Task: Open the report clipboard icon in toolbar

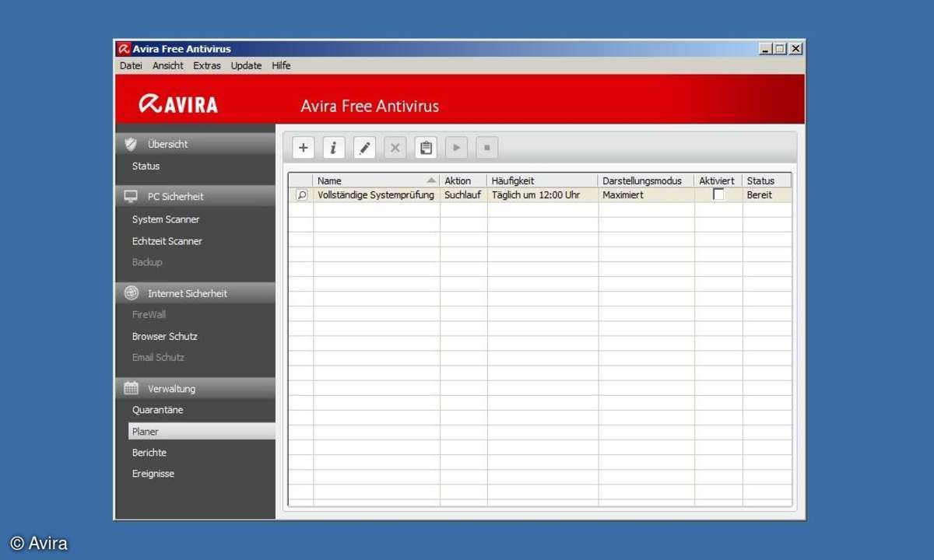Action: pos(426,148)
